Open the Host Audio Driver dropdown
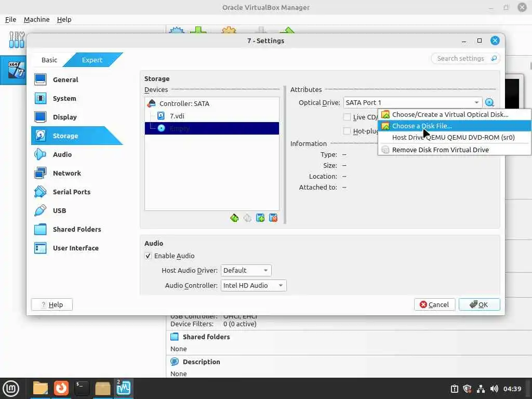Screen dimensions: 532x399 click(x=246, y=270)
